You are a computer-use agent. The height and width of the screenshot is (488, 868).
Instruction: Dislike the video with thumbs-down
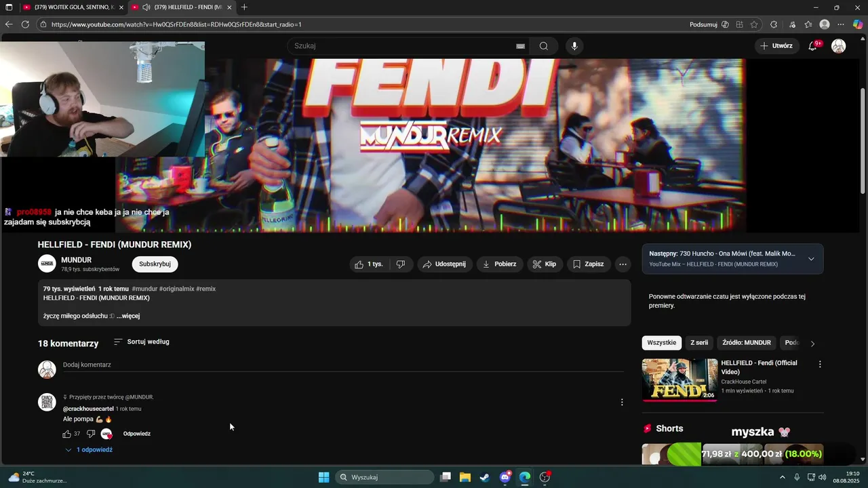[x=401, y=264]
